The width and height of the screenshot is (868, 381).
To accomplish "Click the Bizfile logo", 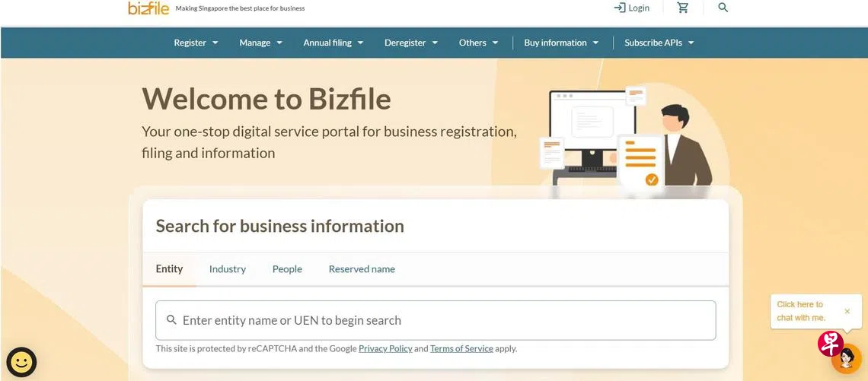I will 148,8.
